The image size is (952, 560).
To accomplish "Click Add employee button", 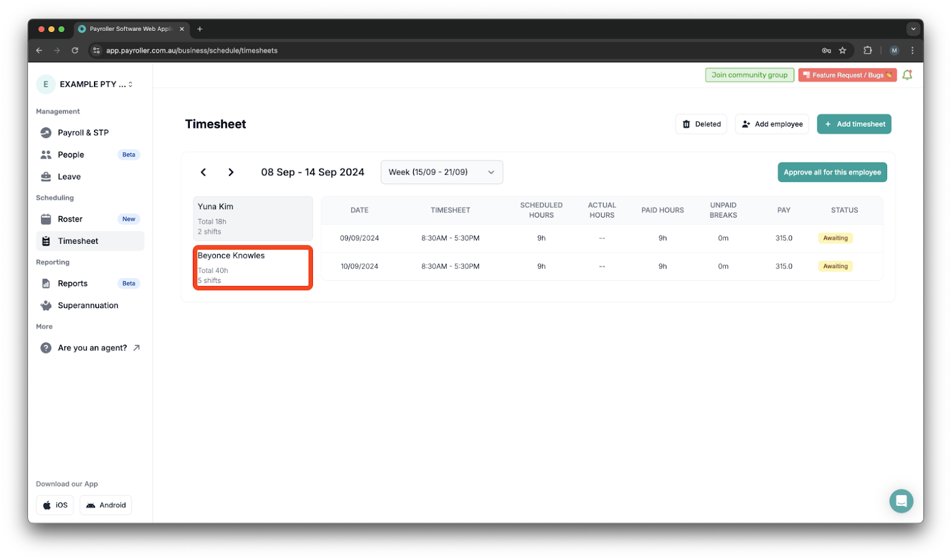I will pos(772,124).
